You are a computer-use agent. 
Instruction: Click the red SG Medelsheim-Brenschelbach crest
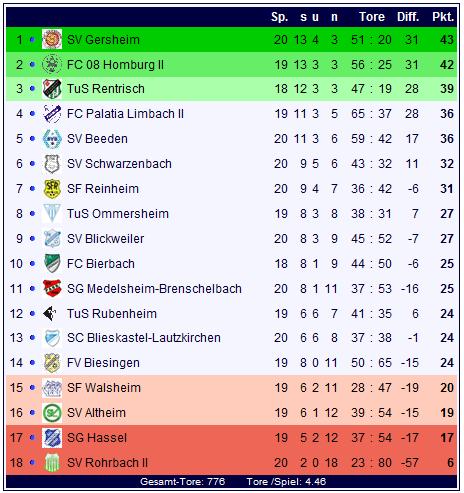click(x=52, y=288)
